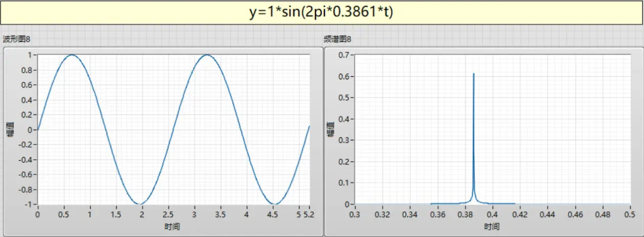The image size is (644, 237).
Task: Click the -0.8 y-axis tick value
Action: 25,189
